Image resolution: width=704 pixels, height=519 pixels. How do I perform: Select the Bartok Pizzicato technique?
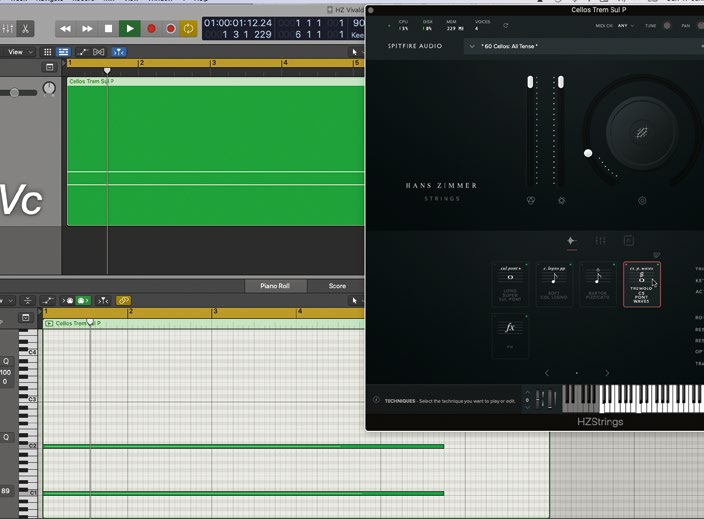click(x=598, y=284)
